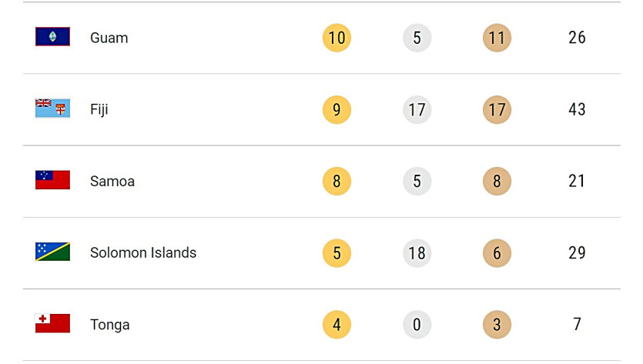This screenshot has height=364, width=643.
Task: Click Solomon Islands' silver medal badge
Action: point(417,252)
